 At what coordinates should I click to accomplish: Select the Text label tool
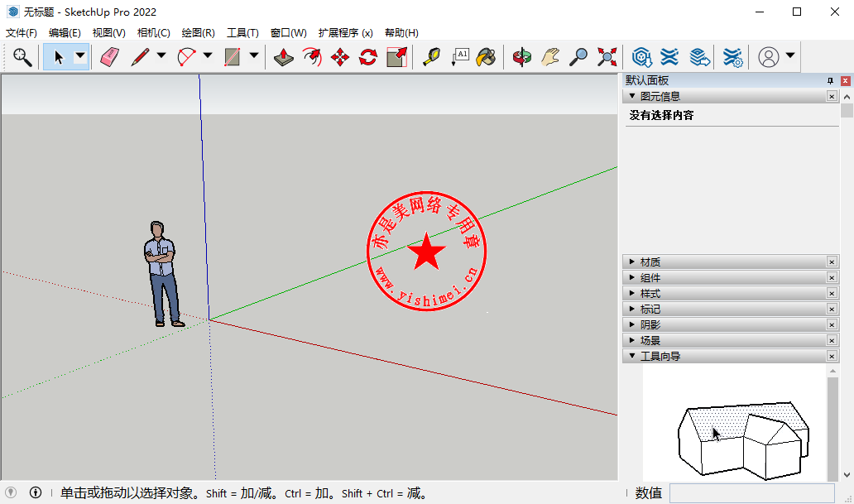click(x=459, y=56)
